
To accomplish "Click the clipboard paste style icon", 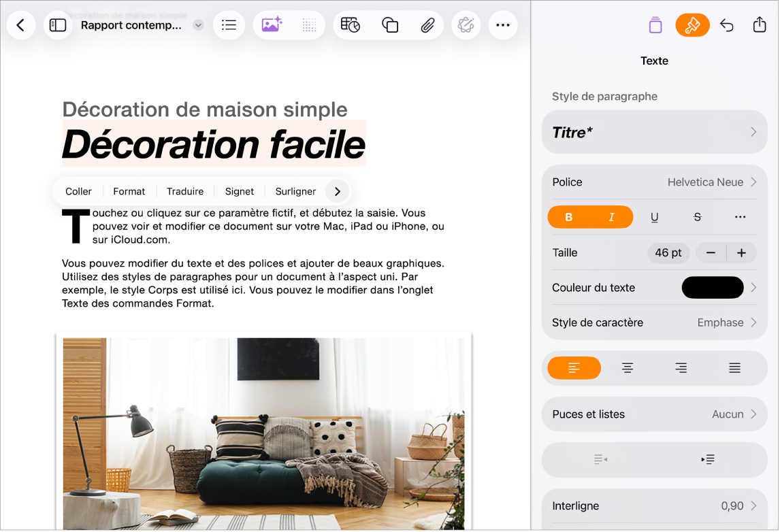I will tap(655, 25).
